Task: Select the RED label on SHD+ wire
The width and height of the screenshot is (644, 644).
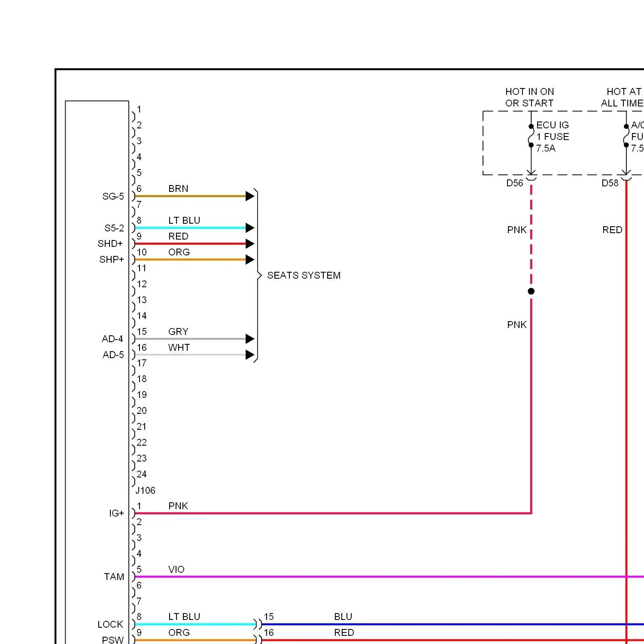Action: [178, 236]
